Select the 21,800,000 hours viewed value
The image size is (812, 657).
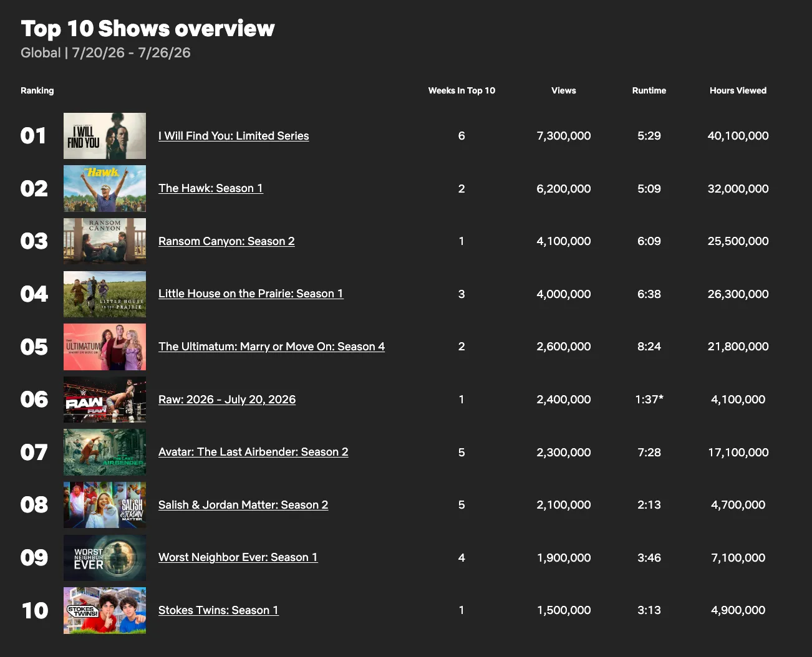pos(738,347)
